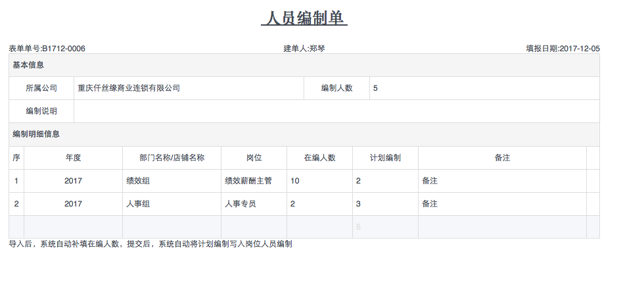Screen dimensions: 644x298
Task: Click the 年度 column header
Action: pos(73,158)
